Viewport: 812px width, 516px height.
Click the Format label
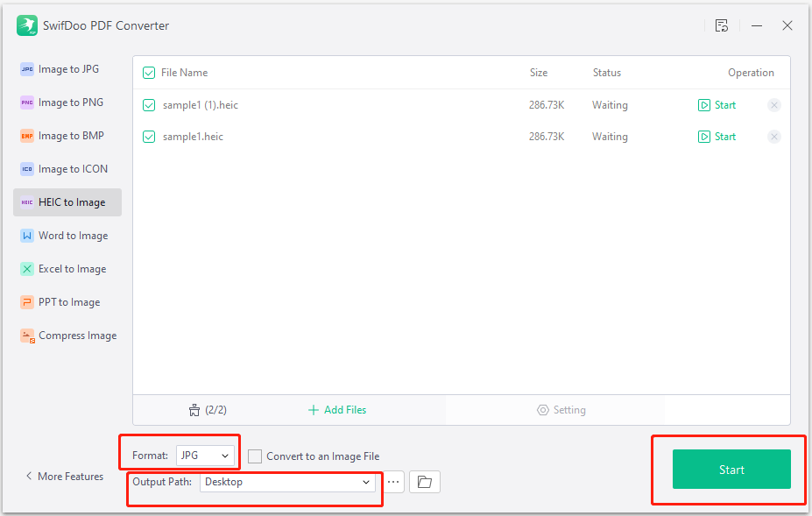[150, 456]
